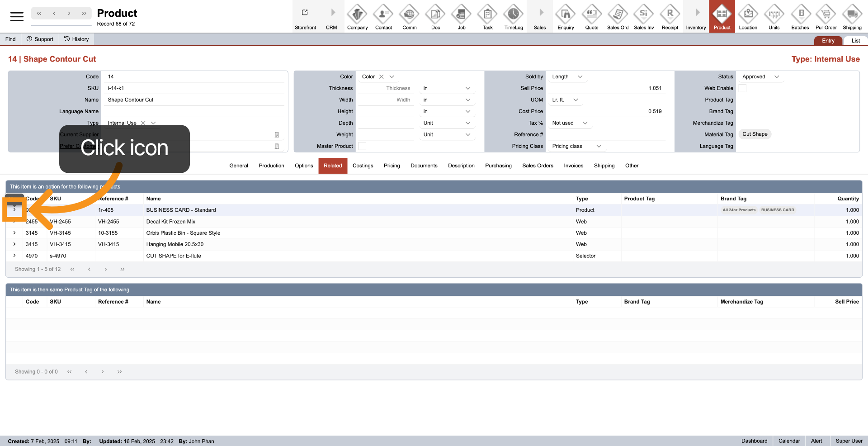Open the Company module icon
This screenshot has width=868, height=446.
tap(357, 14)
